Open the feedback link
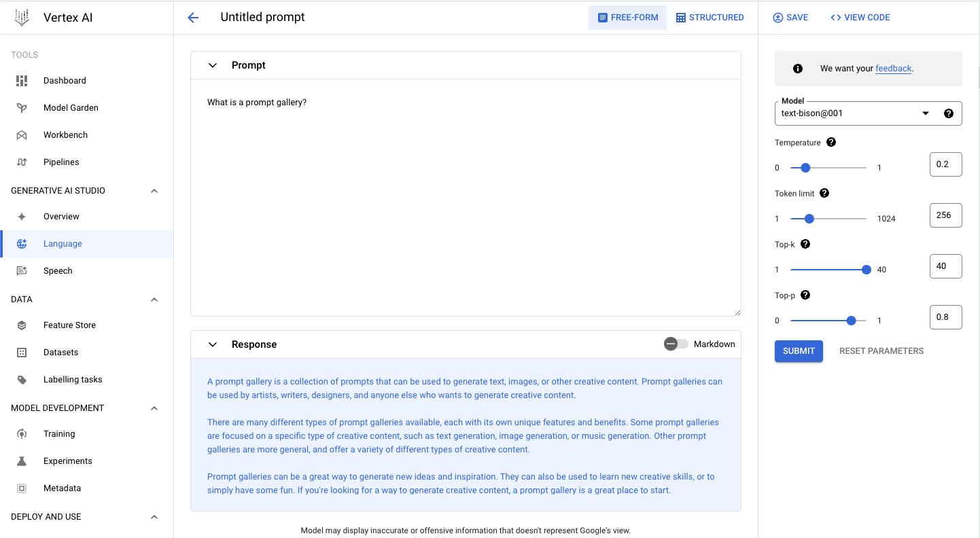This screenshot has width=980, height=538. click(893, 69)
